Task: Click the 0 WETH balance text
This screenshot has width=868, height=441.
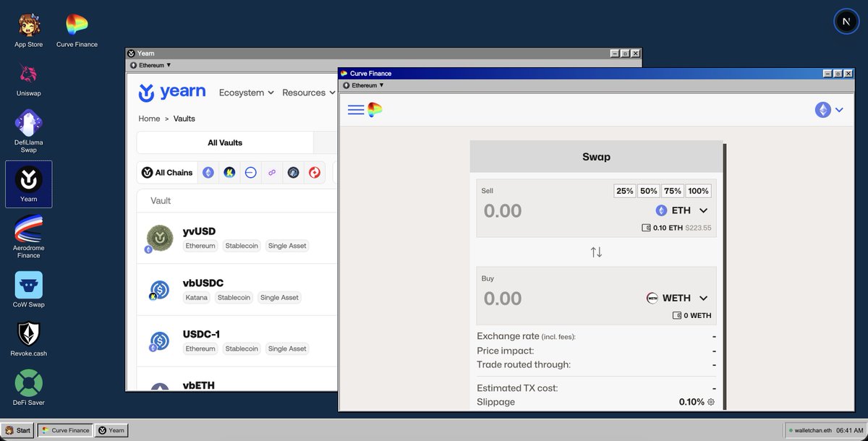Action: coord(692,315)
